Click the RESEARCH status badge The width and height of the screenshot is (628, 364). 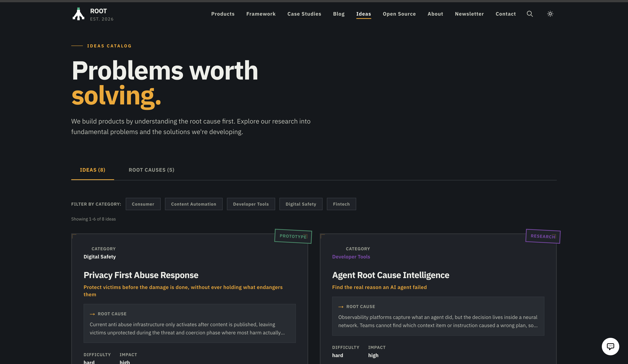tap(543, 236)
